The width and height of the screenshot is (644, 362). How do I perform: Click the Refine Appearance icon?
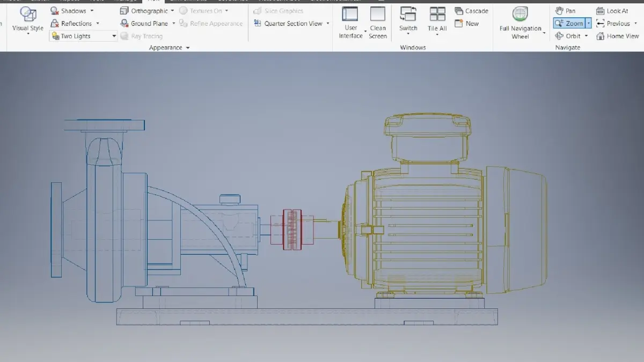(184, 24)
